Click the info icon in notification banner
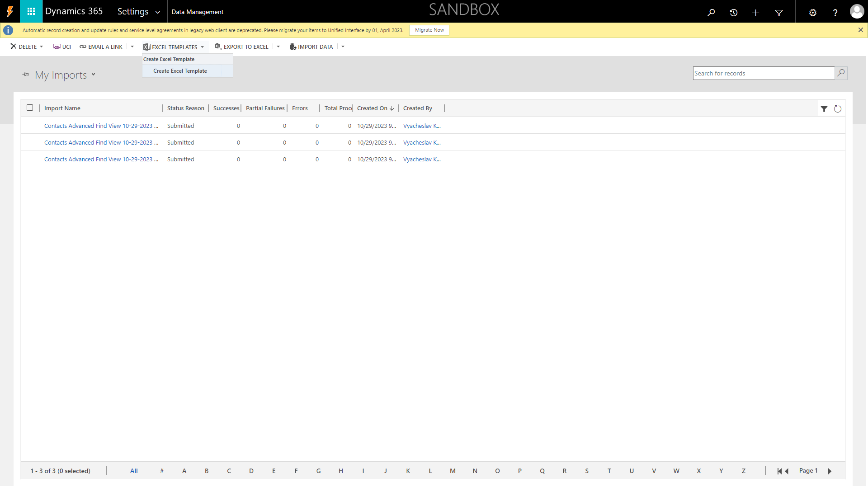The height and width of the screenshot is (488, 868). coord(8,30)
